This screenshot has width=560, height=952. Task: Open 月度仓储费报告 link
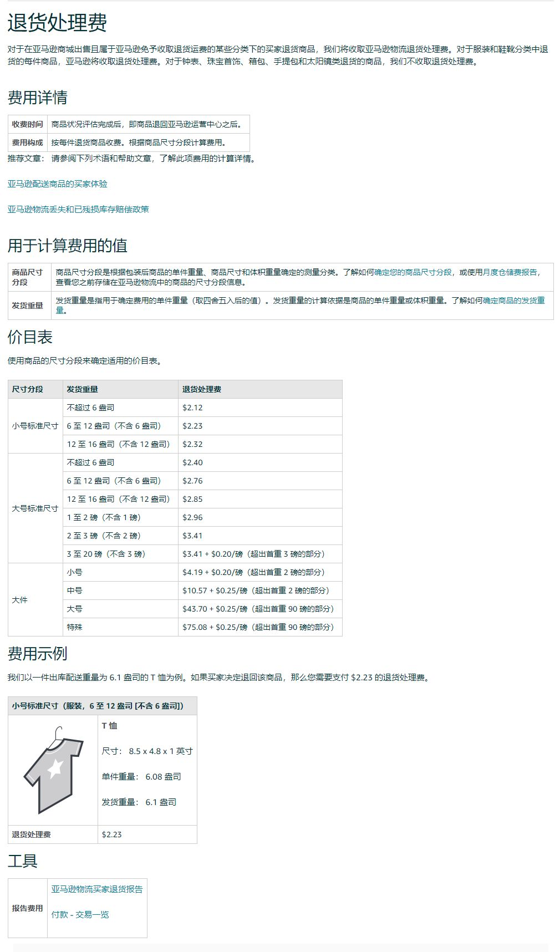(x=510, y=272)
